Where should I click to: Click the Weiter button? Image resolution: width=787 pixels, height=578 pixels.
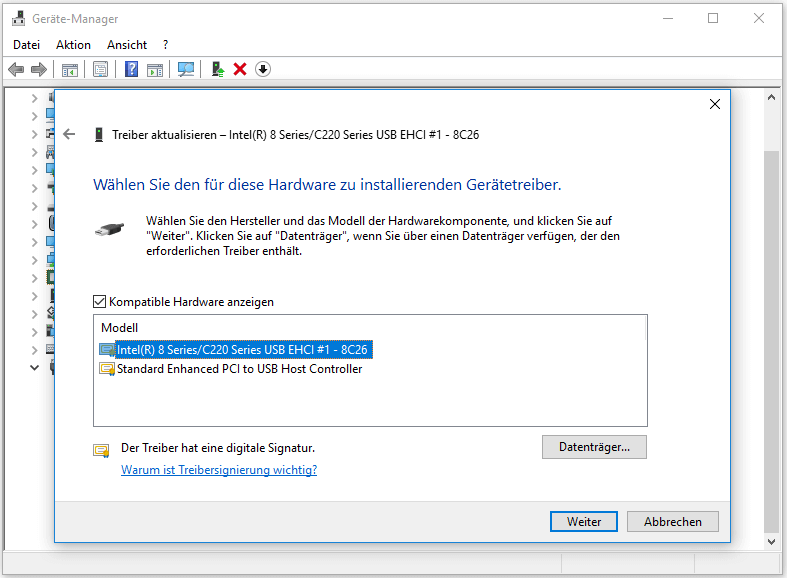pos(584,522)
